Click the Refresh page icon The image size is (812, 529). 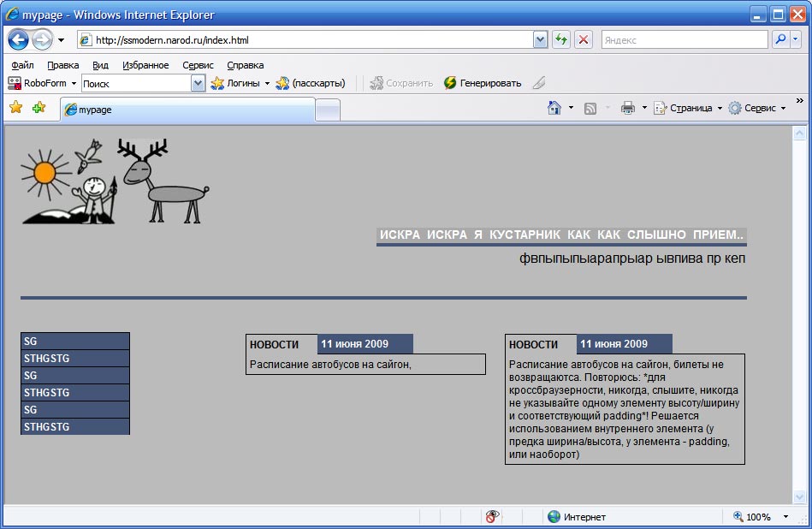[561, 40]
